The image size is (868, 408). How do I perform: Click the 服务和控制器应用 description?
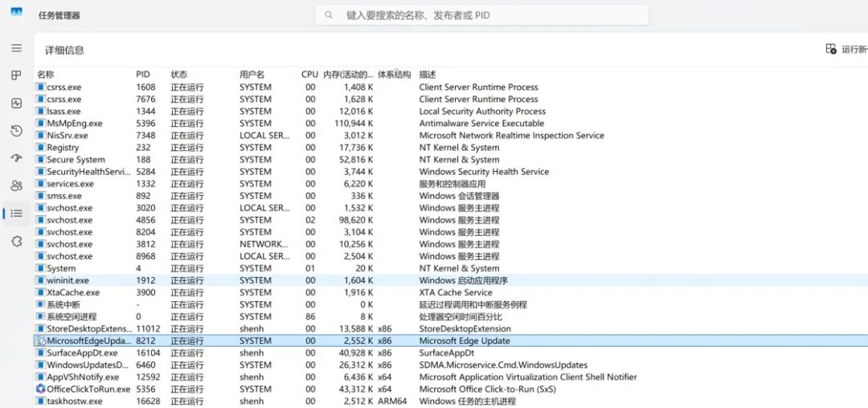pos(452,184)
